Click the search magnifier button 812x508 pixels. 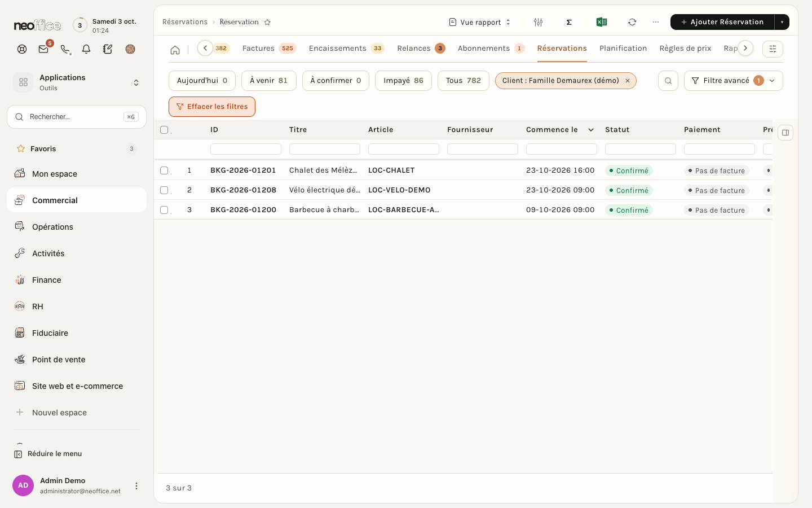pyautogui.click(x=668, y=81)
